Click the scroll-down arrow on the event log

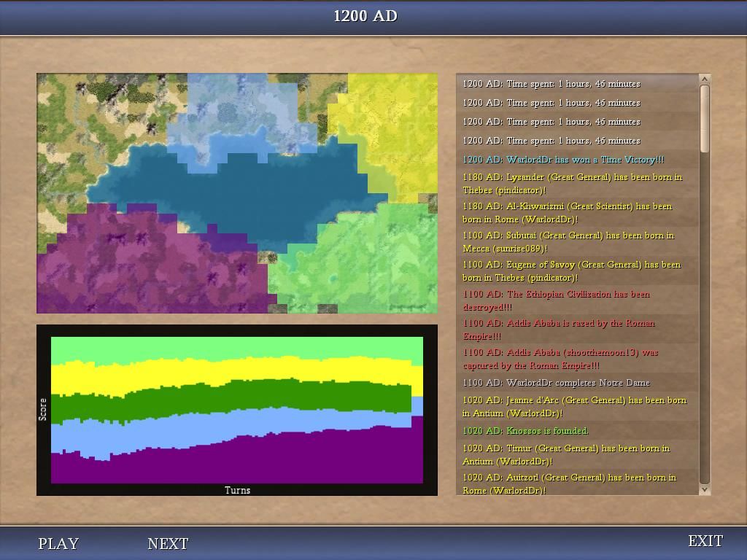(705, 490)
